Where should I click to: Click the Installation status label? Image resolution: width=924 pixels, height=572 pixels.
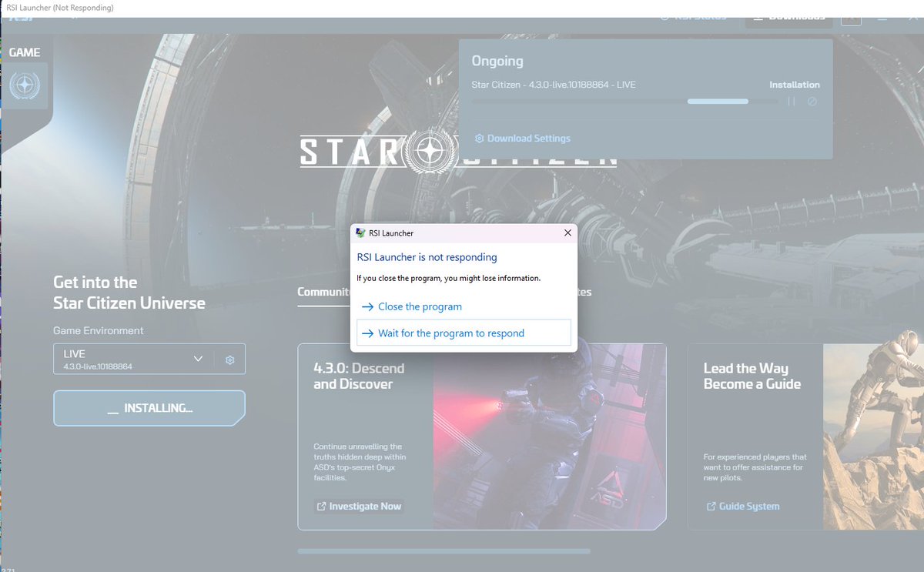(795, 85)
